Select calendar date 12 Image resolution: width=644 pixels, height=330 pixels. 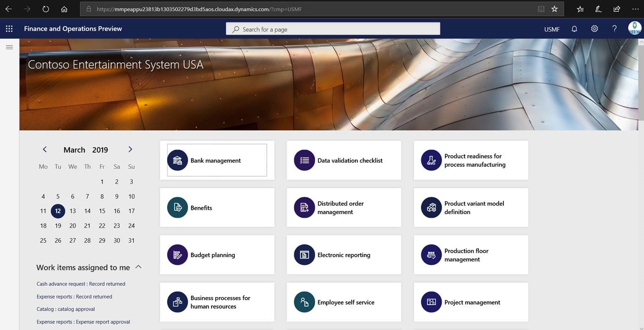pyautogui.click(x=58, y=211)
